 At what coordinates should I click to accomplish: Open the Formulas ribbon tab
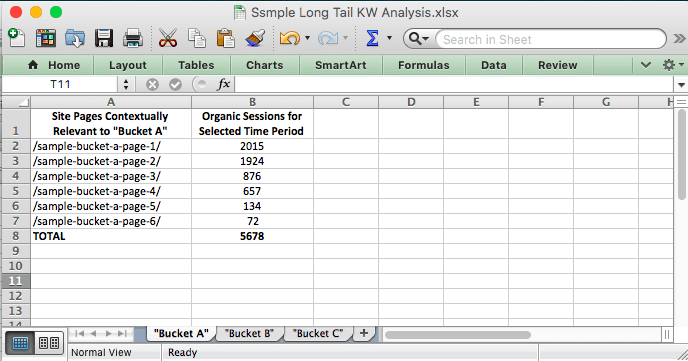pos(423,65)
